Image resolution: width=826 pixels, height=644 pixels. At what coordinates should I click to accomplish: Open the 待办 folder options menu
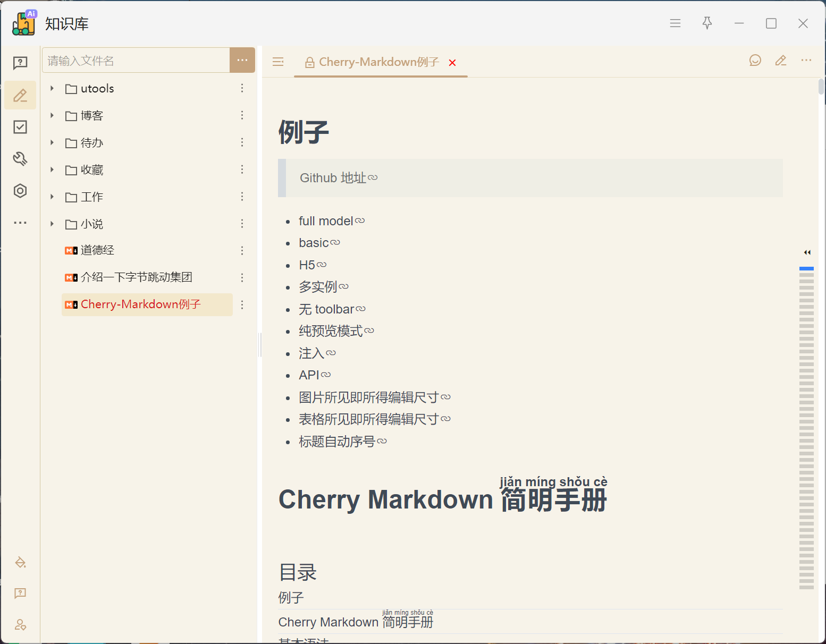[242, 142]
